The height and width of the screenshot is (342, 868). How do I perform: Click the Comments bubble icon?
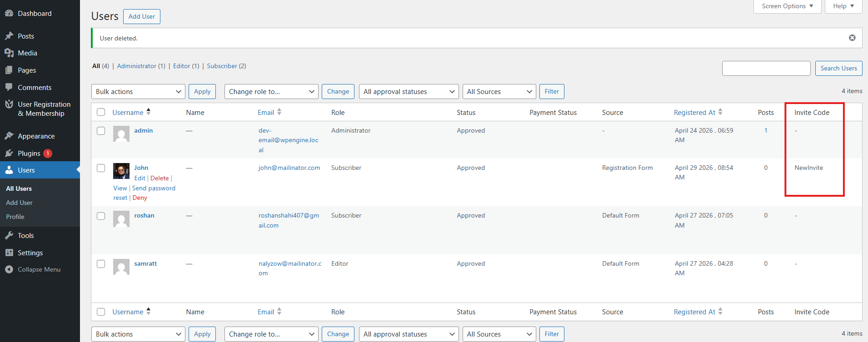click(9, 87)
